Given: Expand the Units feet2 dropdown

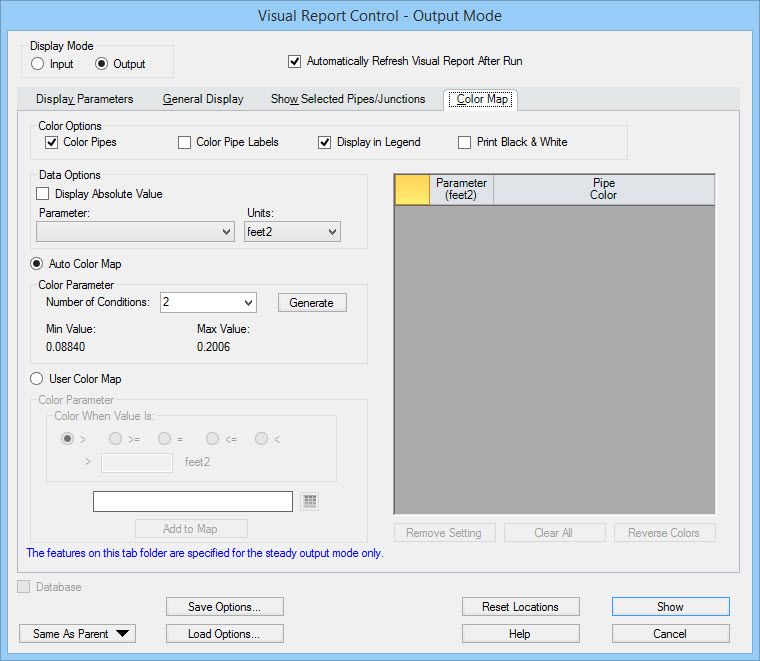Looking at the screenshot, I should (292, 232).
